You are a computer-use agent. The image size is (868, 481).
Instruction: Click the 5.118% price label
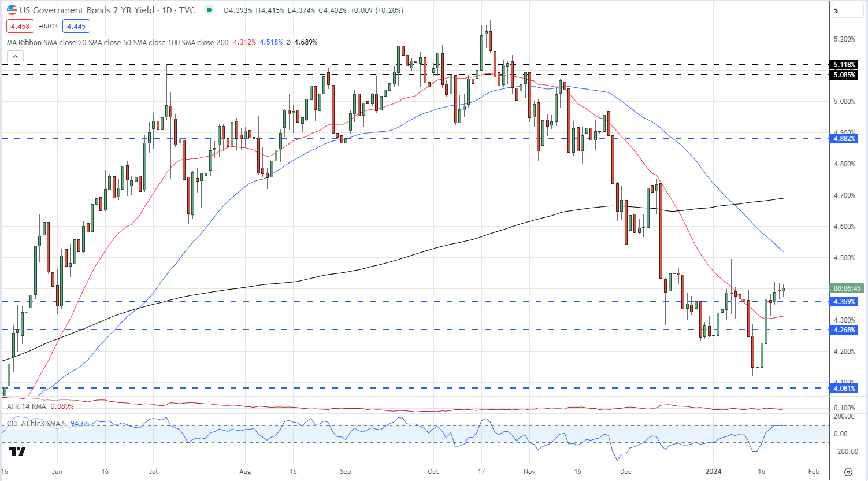click(x=844, y=65)
